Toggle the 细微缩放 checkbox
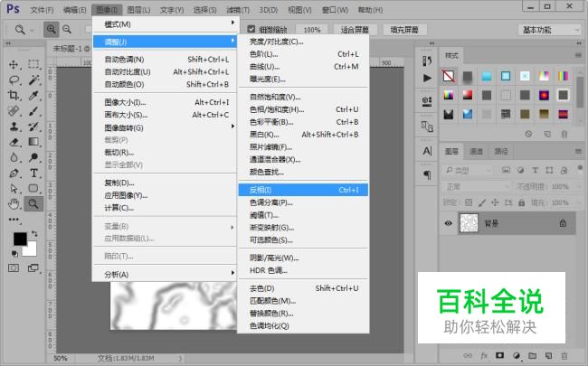The image size is (588, 366). tap(251, 29)
